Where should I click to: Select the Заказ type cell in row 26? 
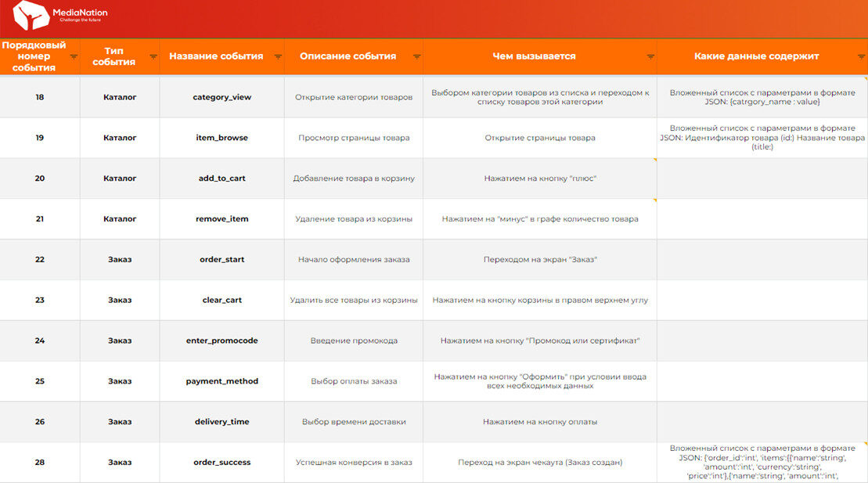pos(120,421)
